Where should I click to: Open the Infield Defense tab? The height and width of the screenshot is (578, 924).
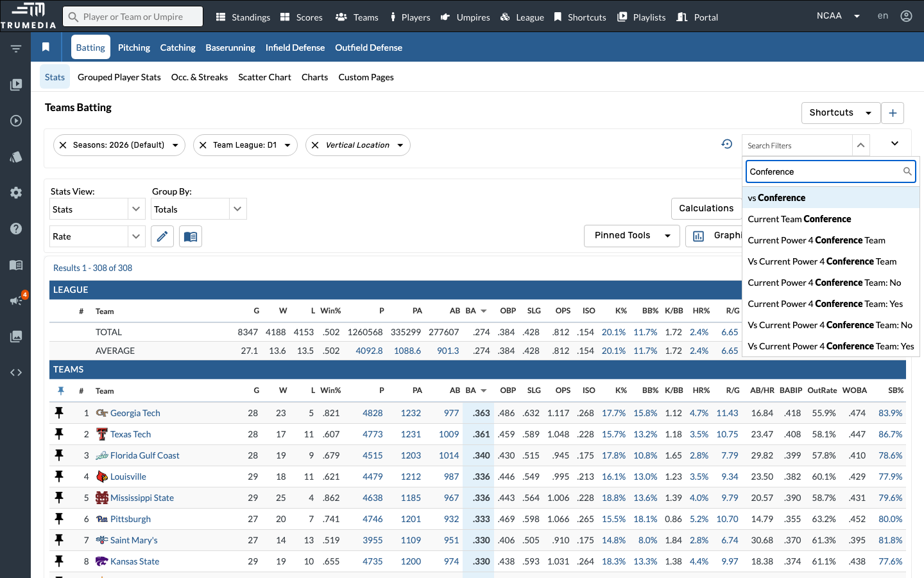295,48
